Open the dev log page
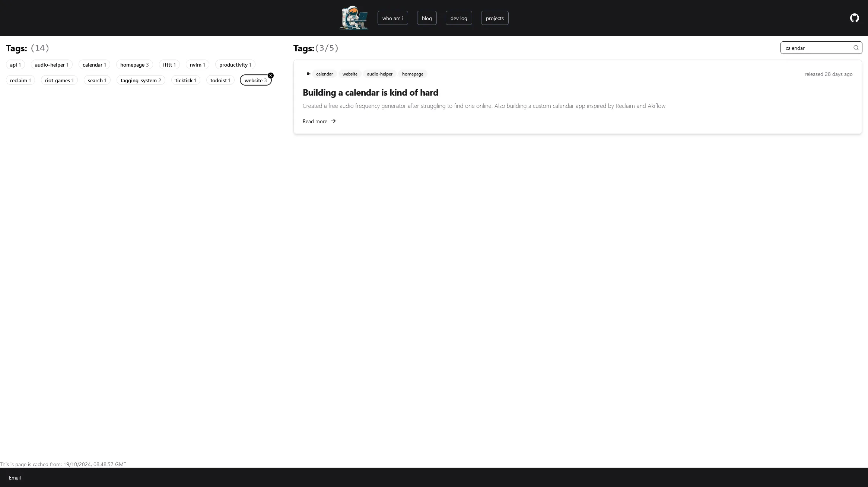The height and width of the screenshot is (487, 868). point(459,18)
